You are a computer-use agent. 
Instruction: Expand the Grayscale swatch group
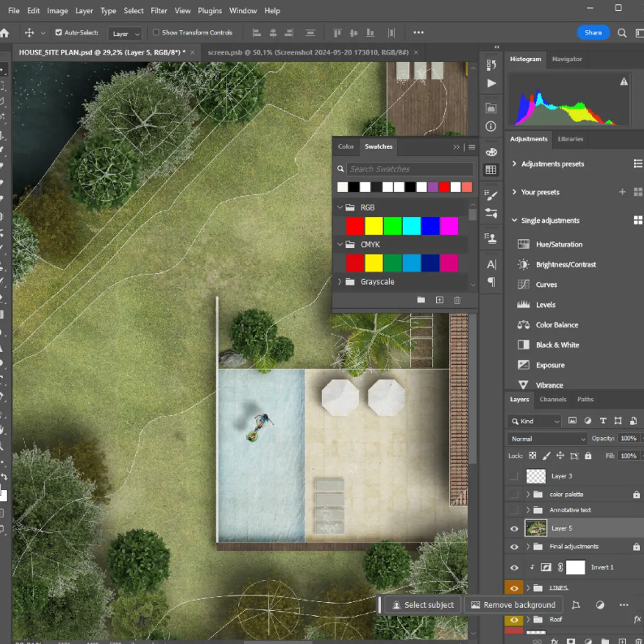[340, 281]
